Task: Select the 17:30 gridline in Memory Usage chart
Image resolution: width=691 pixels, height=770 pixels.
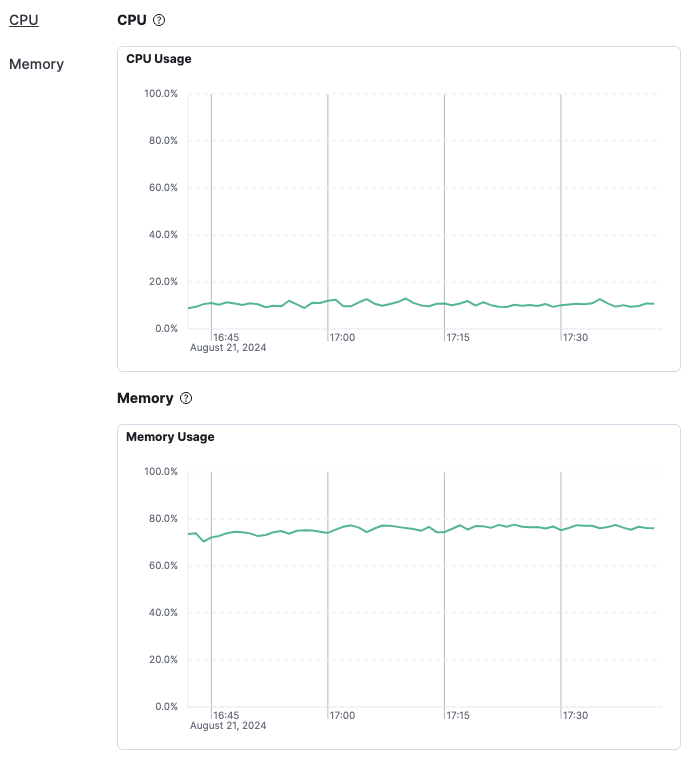Action: pos(561,600)
